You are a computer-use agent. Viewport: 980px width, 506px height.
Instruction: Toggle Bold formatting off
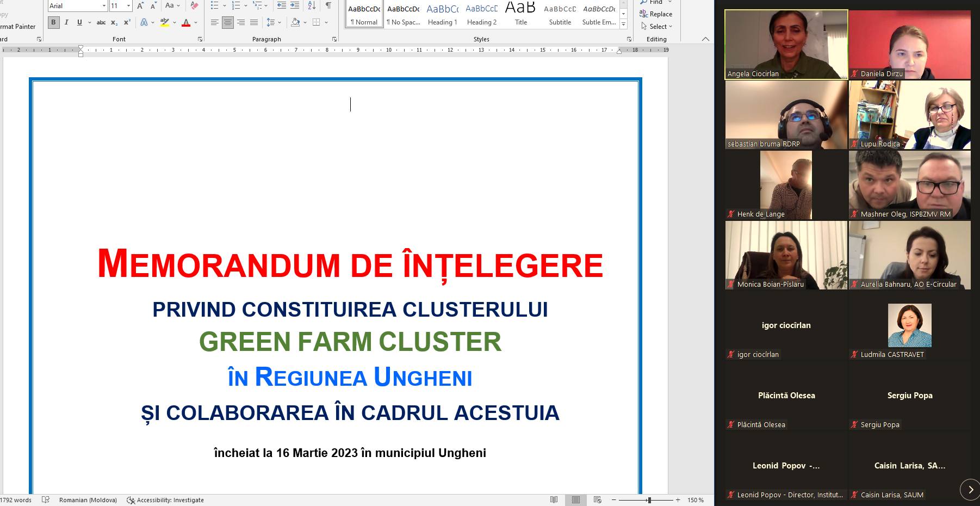tap(53, 23)
